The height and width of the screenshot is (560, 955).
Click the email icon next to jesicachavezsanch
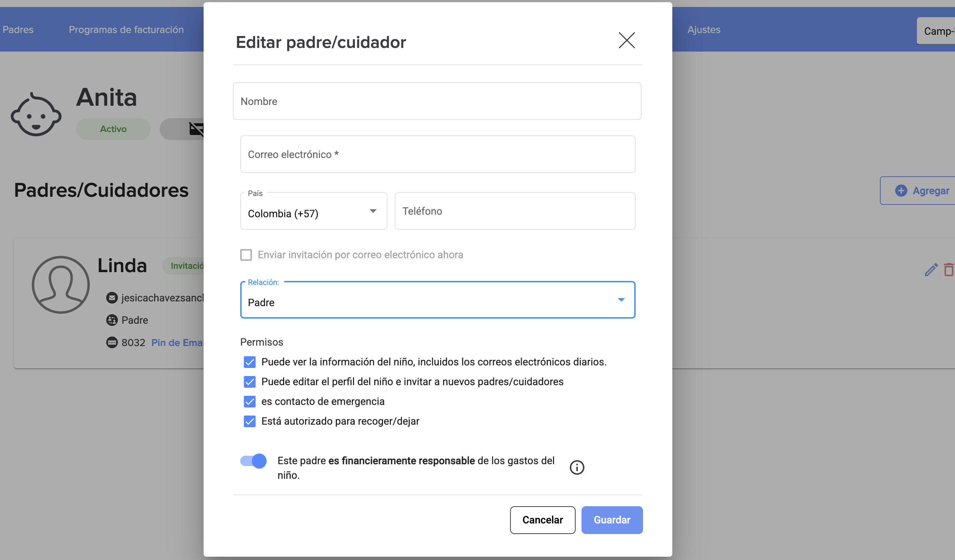coord(112,298)
